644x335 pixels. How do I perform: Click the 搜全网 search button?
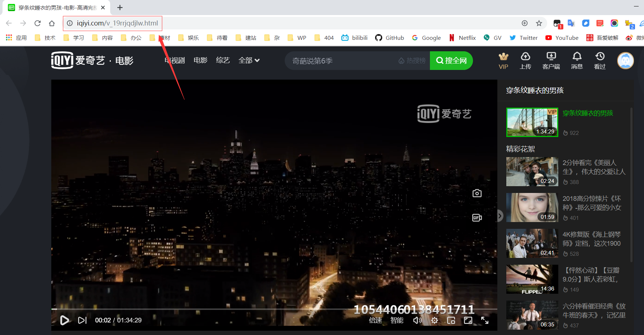point(451,61)
